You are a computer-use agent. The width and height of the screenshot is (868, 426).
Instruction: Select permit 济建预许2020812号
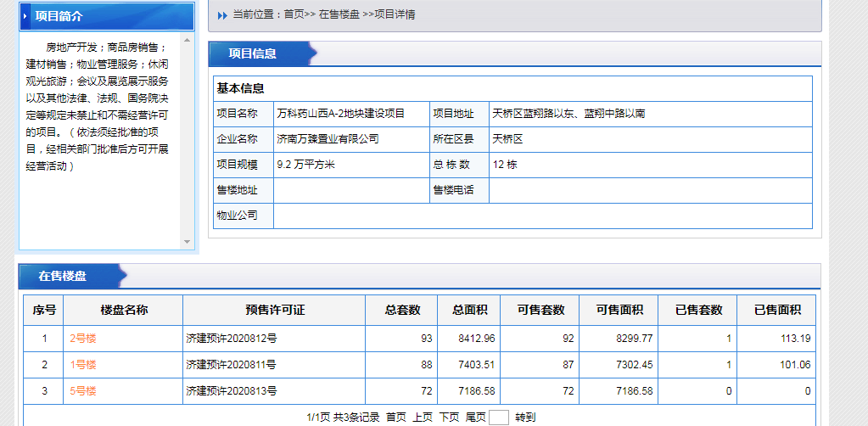pyautogui.click(x=232, y=339)
